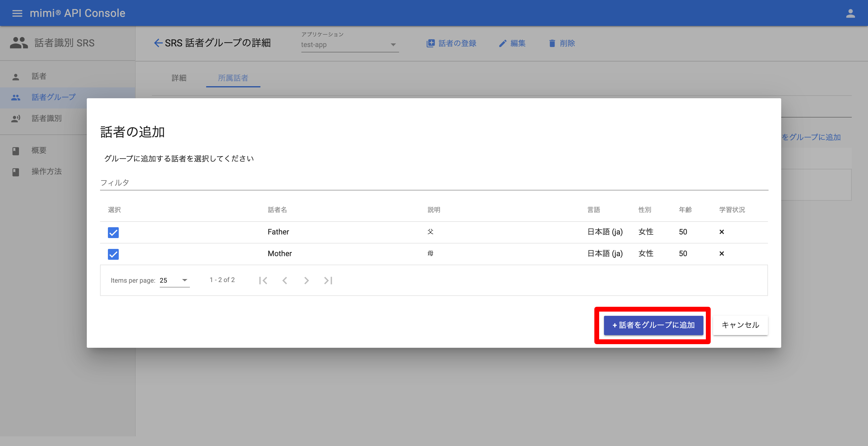Open 操作方法 in the sidebar
Image resolution: width=868 pixels, height=446 pixels.
point(68,171)
